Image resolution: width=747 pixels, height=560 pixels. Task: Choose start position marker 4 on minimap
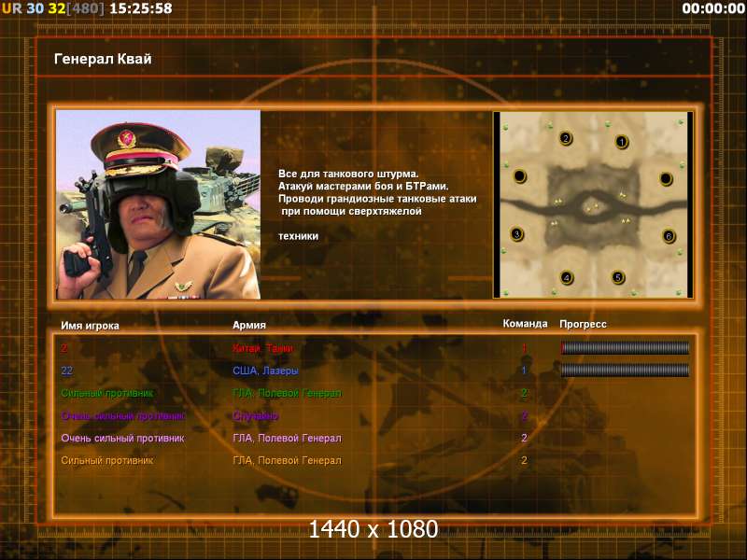pos(567,277)
